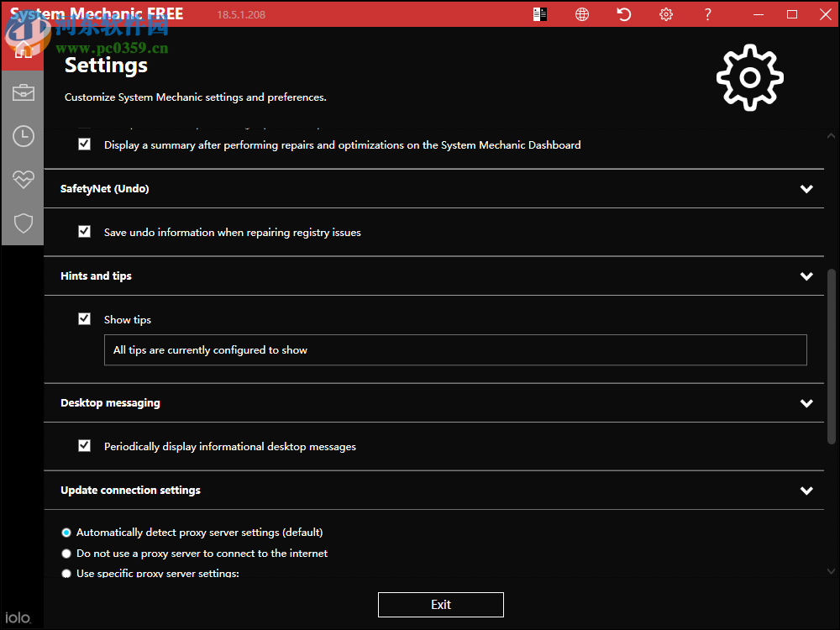Select Do not use a proxy server

66,554
